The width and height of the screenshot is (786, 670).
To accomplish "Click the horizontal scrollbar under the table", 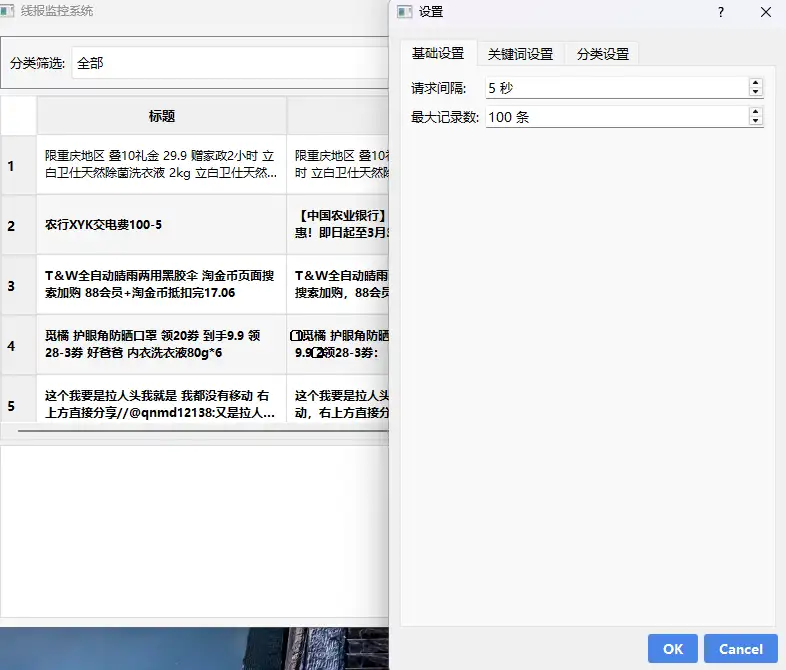I will pos(200,432).
